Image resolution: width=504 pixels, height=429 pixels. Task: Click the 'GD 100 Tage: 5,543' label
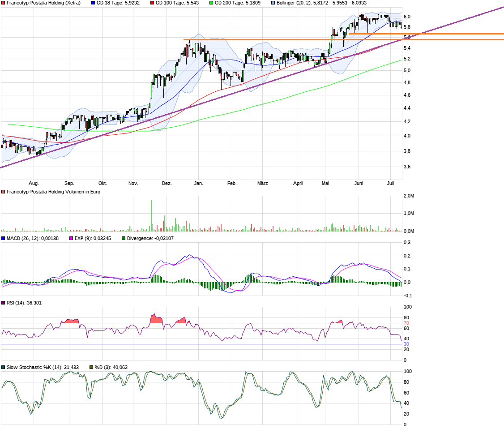[177, 3]
